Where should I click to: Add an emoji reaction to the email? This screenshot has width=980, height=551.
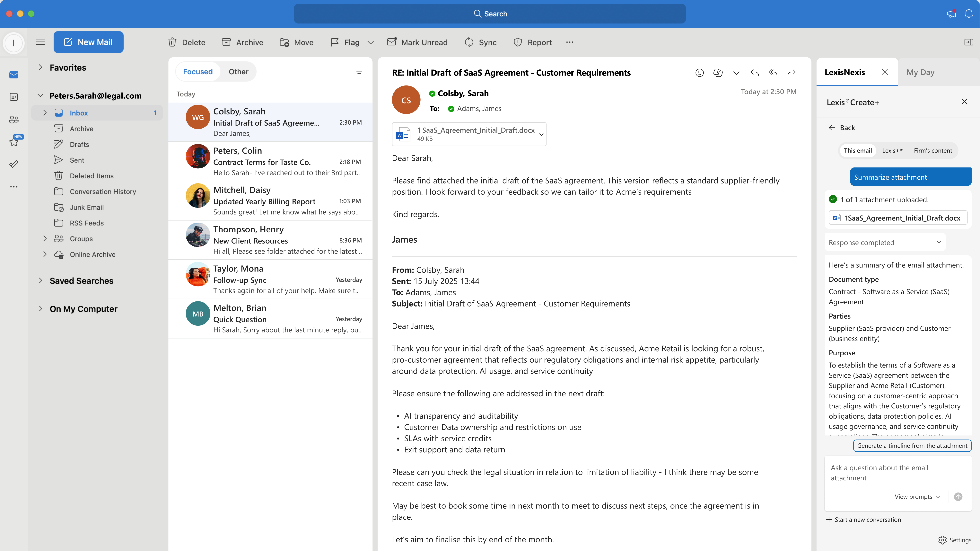(x=699, y=72)
